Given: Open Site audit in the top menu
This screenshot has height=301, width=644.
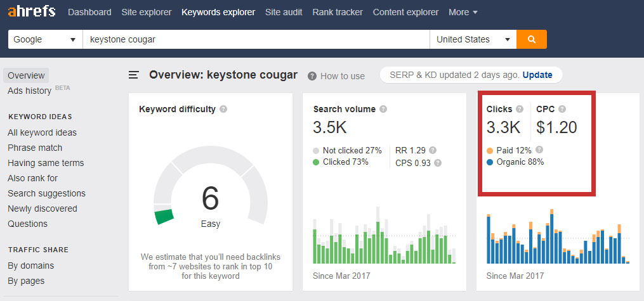Looking at the screenshot, I should click(284, 12).
